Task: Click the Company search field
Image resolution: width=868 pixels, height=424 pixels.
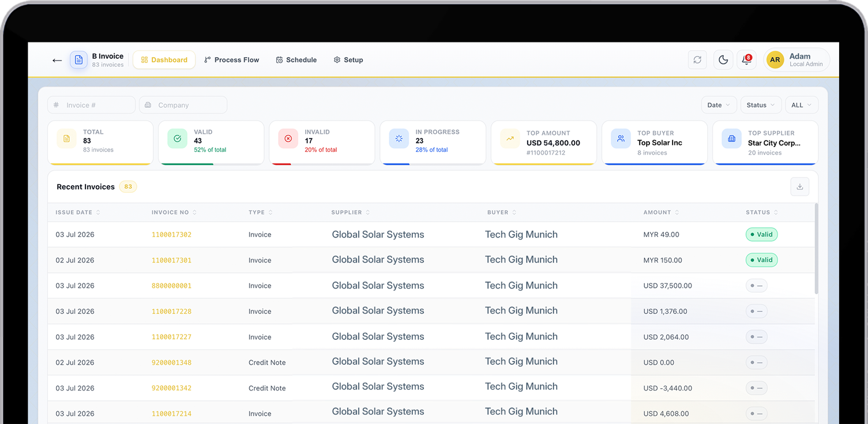Action: (x=183, y=105)
